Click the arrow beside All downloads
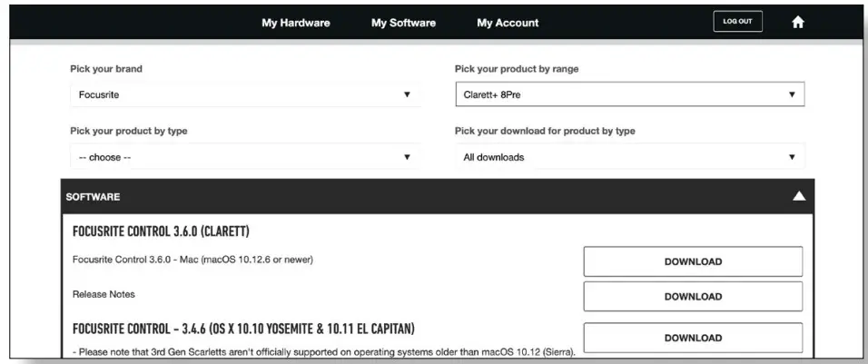The width and height of the screenshot is (868, 364). pyautogui.click(x=792, y=157)
